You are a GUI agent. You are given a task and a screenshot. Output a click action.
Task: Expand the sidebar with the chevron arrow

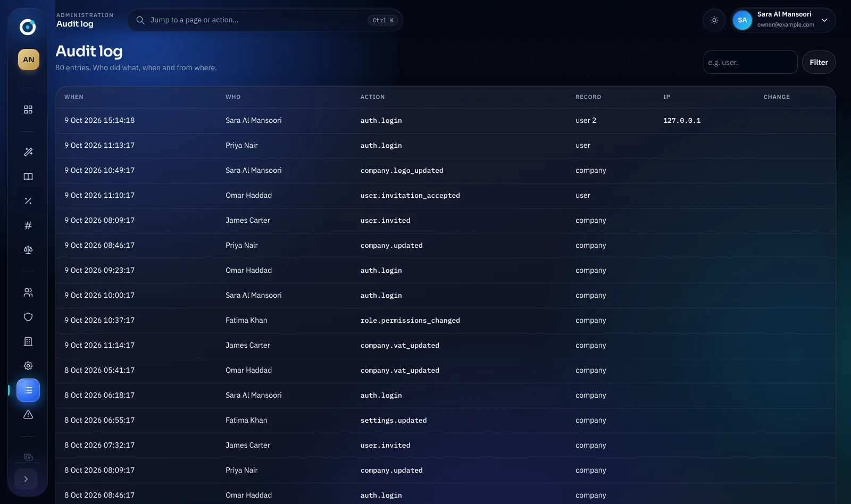point(26,479)
